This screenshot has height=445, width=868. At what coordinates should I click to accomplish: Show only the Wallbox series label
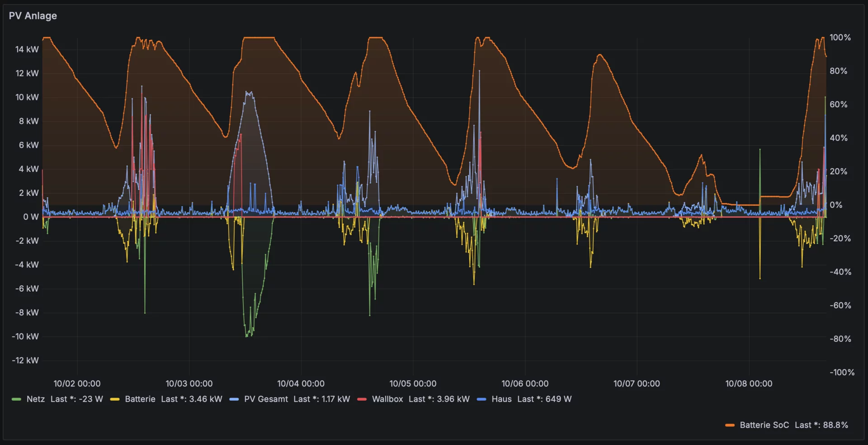tap(387, 399)
